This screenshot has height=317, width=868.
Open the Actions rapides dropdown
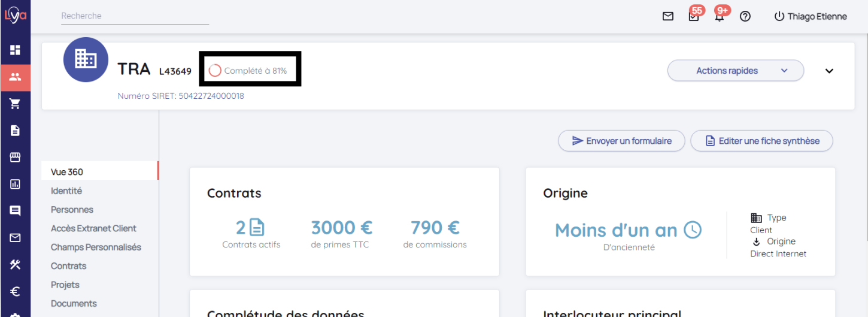click(x=735, y=71)
